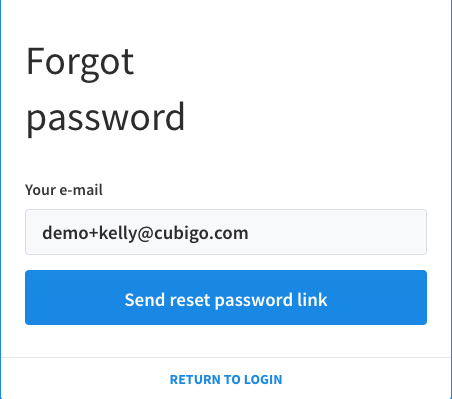452x399 pixels.
Task: Submit the reset password request
Action: (226, 297)
